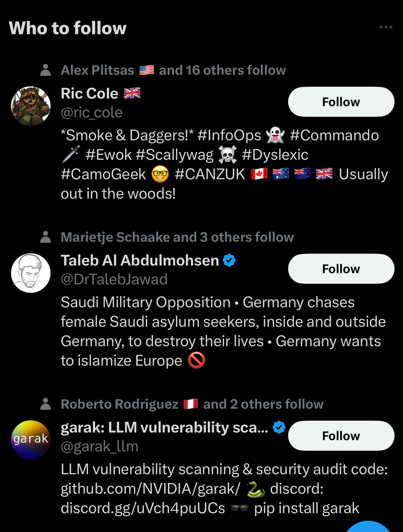This screenshot has width=403, height=532.
Task: Open the #CamoGeek hashtag link
Action: click(x=103, y=174)
